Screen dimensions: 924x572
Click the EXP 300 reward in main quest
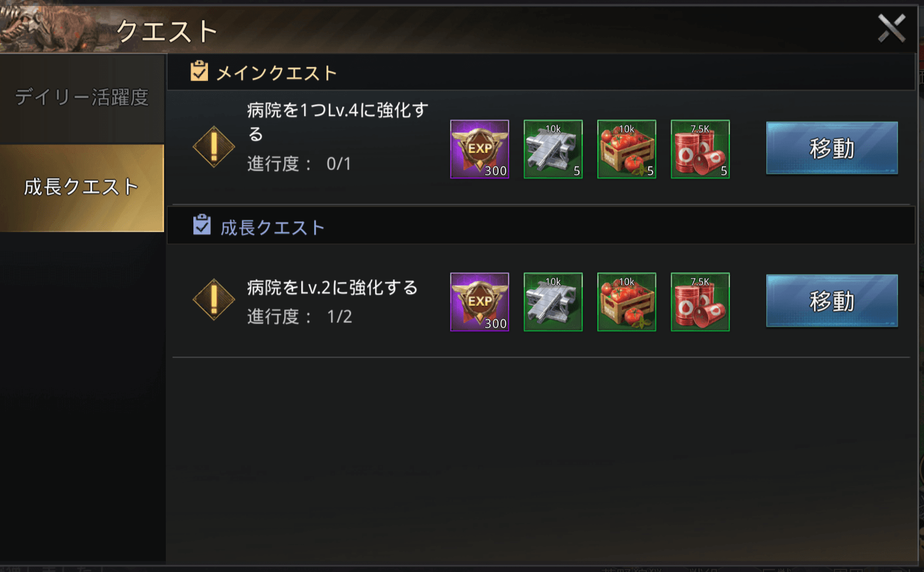(x=479, y=149)
